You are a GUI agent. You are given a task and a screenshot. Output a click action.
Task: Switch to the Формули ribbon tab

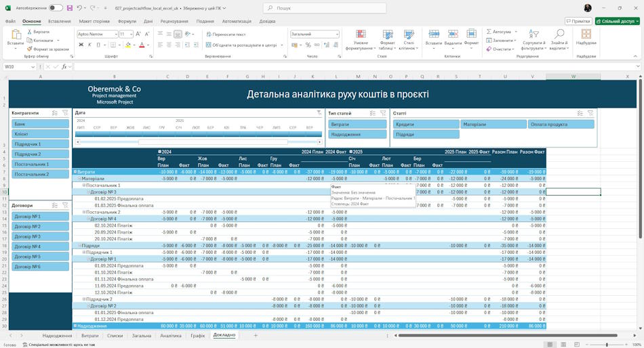pyautogui.click(x=127, y=22)
